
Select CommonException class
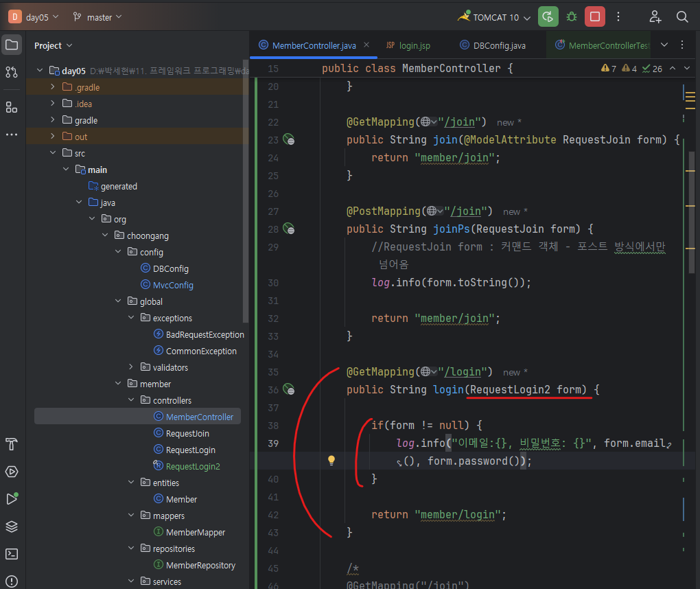[195, 351]
